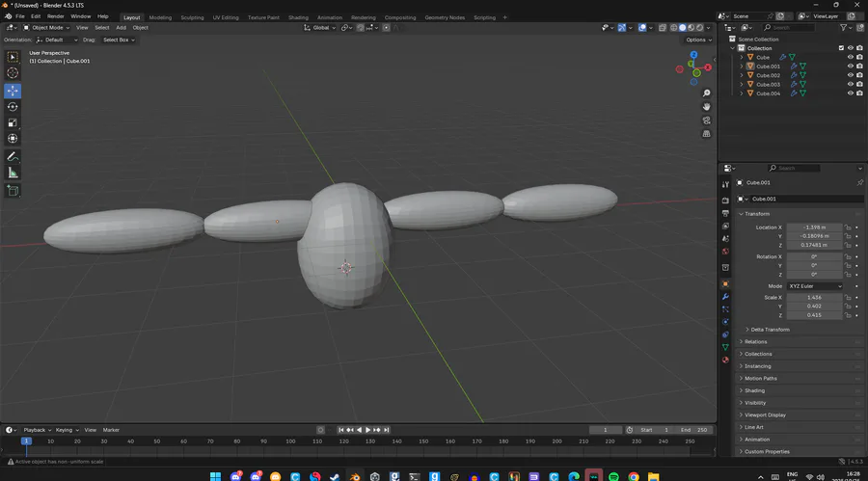Select the Annotate tool
This screenshot has height=481, width=868.
coord(13,157)
